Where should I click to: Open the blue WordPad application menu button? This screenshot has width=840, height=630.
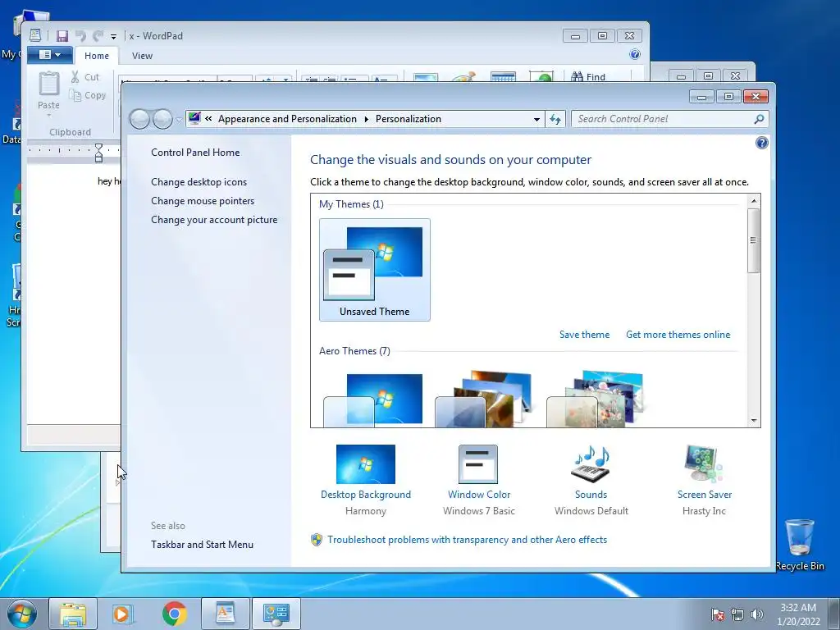49,55
